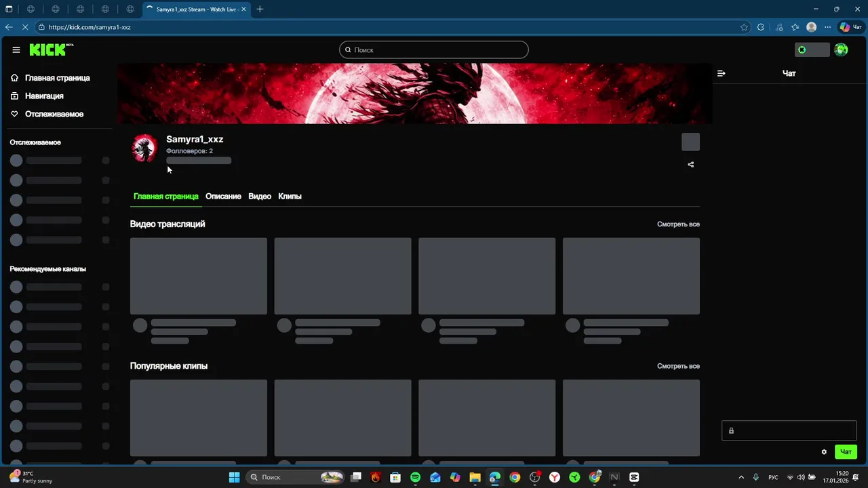Viewport: 868px width, 488px height.
Task: Collapse the chat panel with arrow icon
Action: point(721,73)
